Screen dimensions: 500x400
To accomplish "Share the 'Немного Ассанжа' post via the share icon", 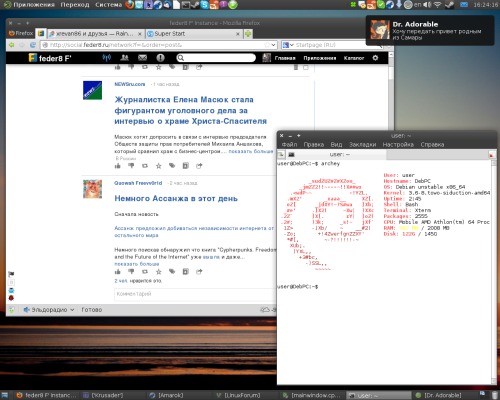I will click(199, 272).
